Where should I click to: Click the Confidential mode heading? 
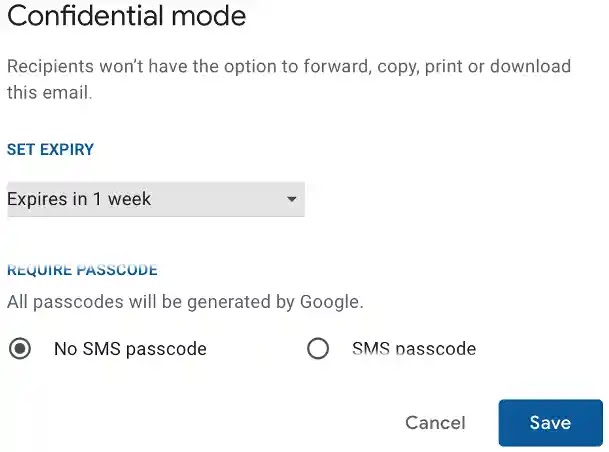pyautogui.click(x=127, y=17)
